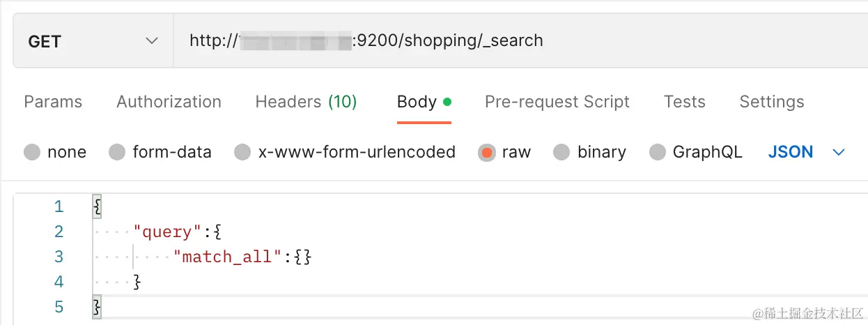Expand the JSON format dropdown
Viewport: 868px width, 325px height.
pyautogui.click(x=791, y=152)
